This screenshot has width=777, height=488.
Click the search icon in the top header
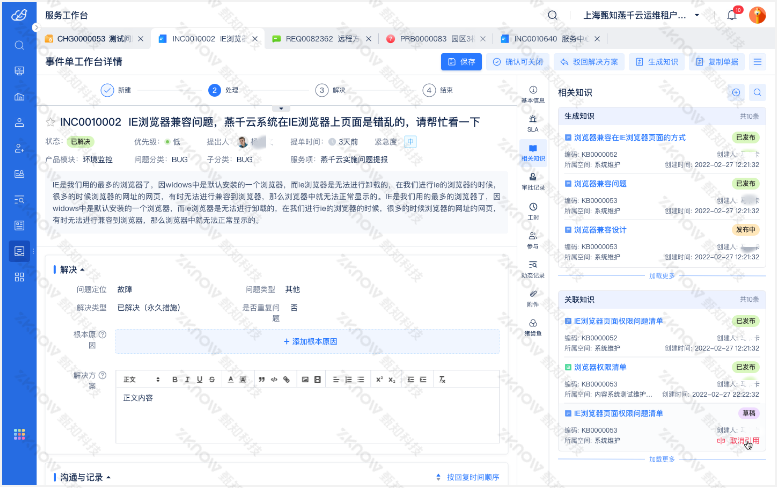[552, 15]
